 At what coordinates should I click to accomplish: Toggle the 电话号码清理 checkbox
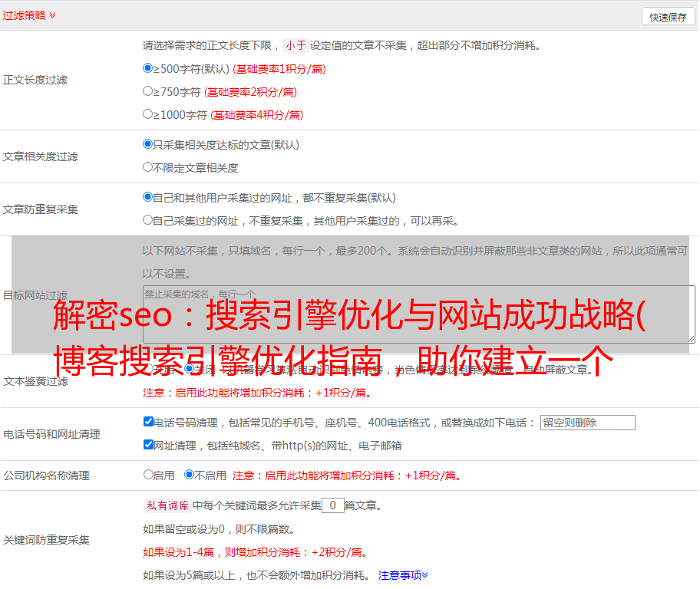click(x=148, y=422)
